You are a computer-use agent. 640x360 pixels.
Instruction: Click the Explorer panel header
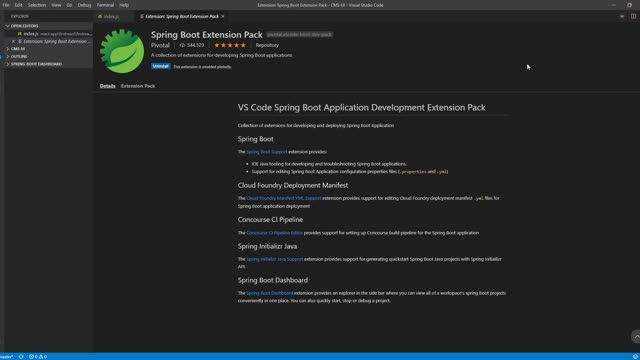coord(20,17)
